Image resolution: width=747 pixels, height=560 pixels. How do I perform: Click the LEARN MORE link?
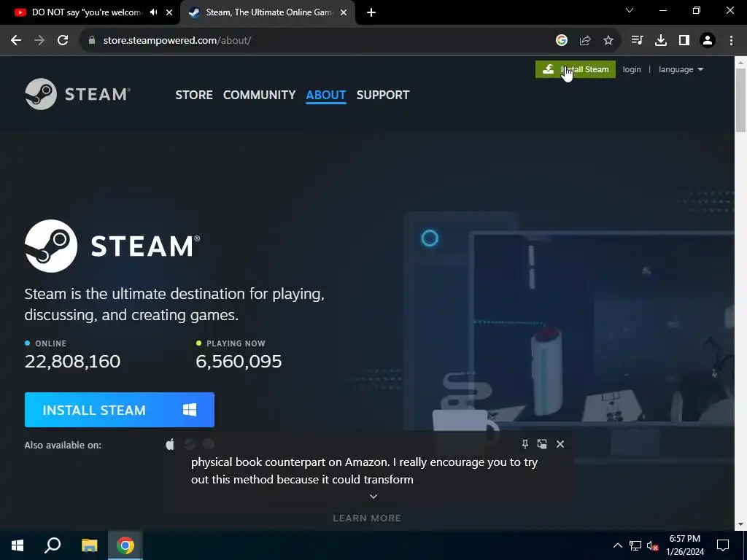click(367, 518)
